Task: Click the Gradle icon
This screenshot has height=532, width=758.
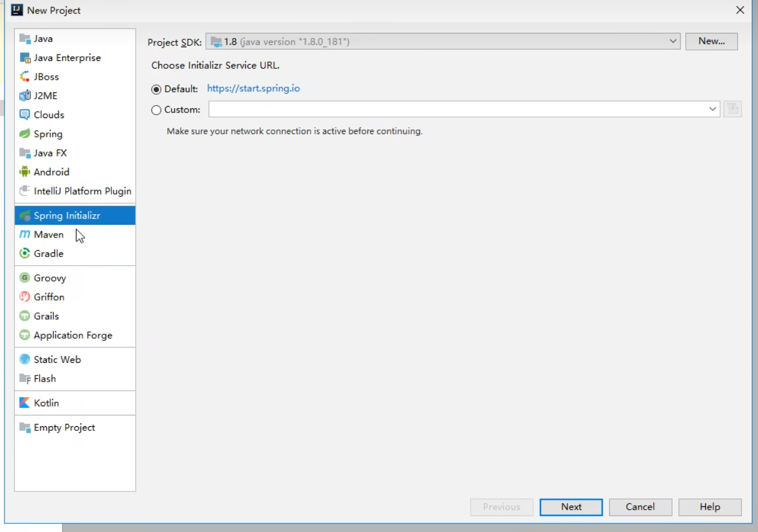Action: coord(25,253)
